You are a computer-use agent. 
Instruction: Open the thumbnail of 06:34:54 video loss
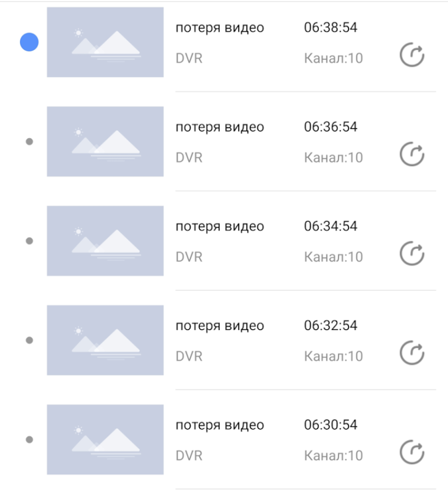click(x=105, y=241)
